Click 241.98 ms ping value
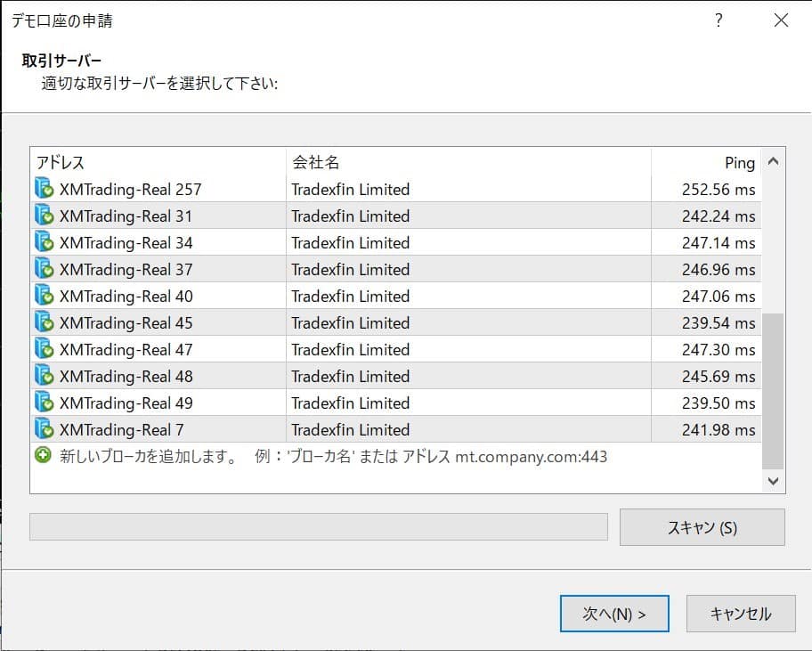This screenshot has height=651, width=812. tap(719, 430)
